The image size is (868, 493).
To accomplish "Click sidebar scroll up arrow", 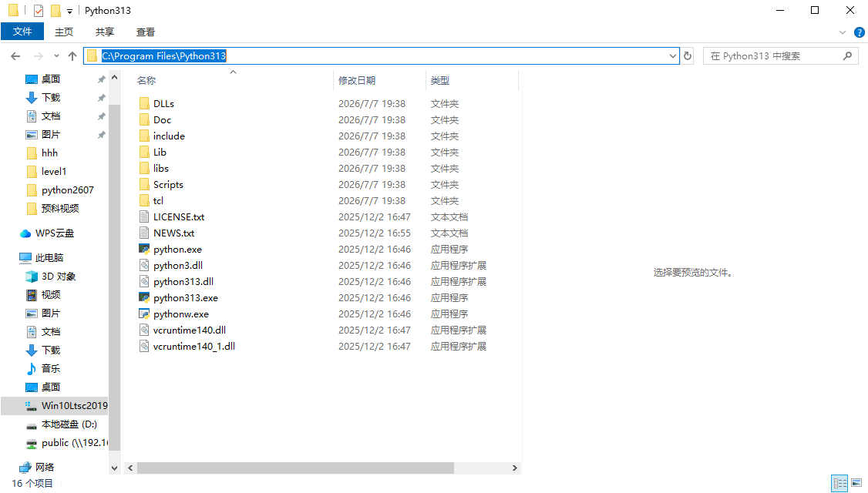I will (115, 78).
